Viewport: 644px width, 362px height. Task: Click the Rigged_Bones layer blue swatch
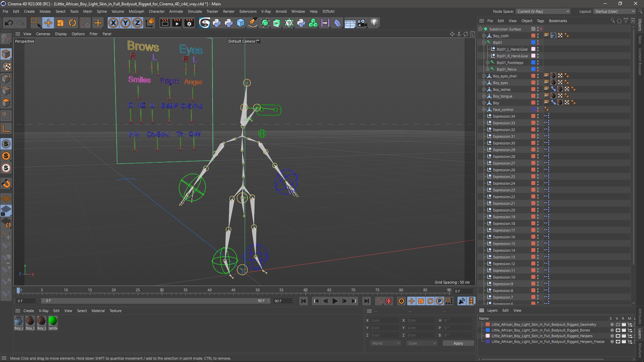[488, 330]
